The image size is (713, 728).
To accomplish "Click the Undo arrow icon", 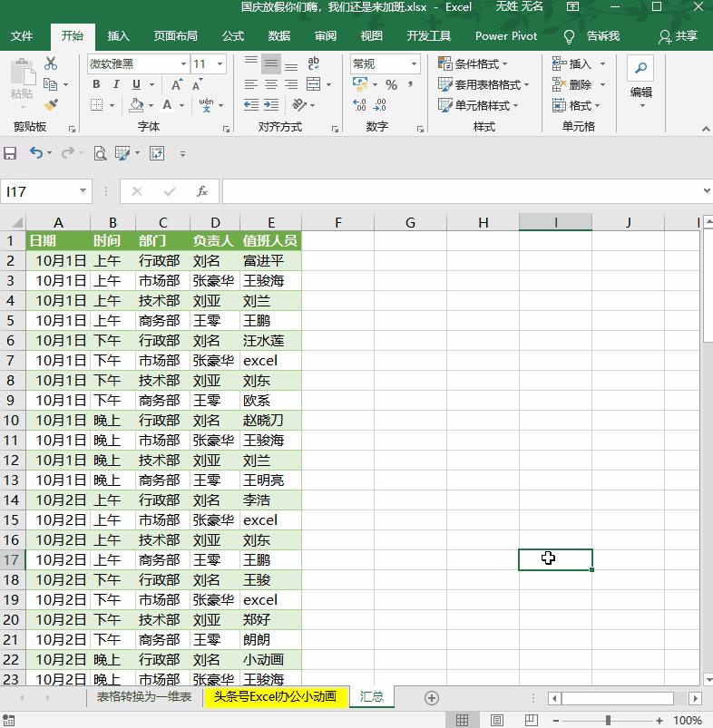I will (x=35, y=153).
